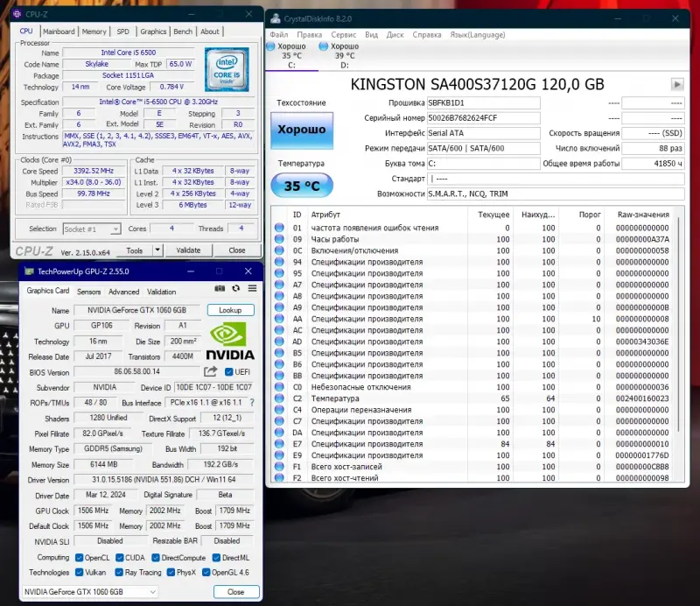Toggle the CUDA checkbox
700x606 pixels.
click(120, 558)
